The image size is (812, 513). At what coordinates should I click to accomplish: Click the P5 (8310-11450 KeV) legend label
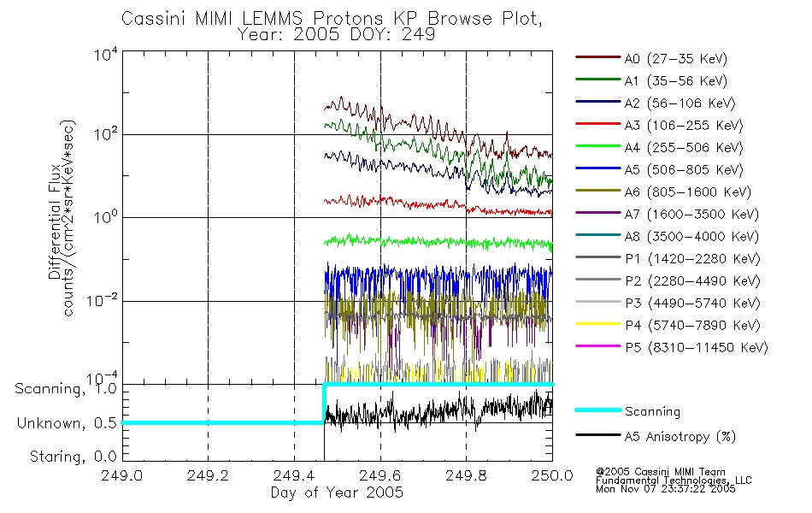coord(697,348)
